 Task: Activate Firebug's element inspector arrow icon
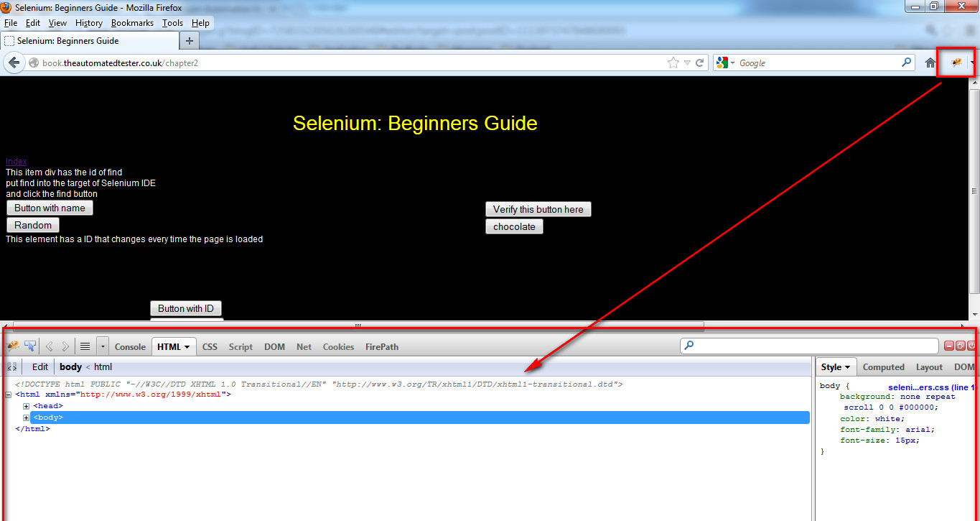tap(29, 346)
